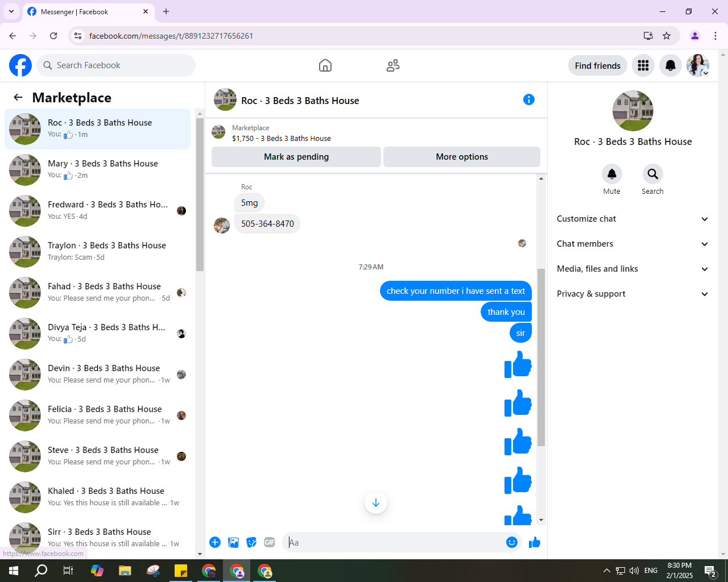Click the message thread scrollbar
This screenshot has height=582, width=728.
[541, 357]
